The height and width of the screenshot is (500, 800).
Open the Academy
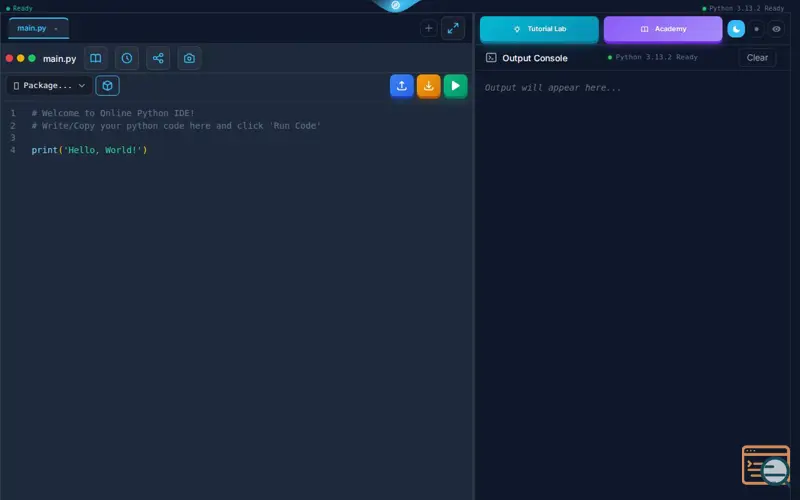(x=663, y=29)
